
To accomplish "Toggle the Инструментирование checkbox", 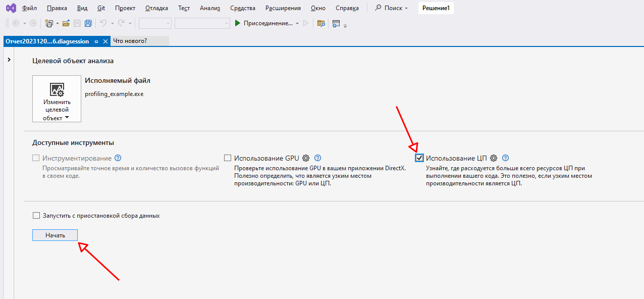I will coord(36,158).
